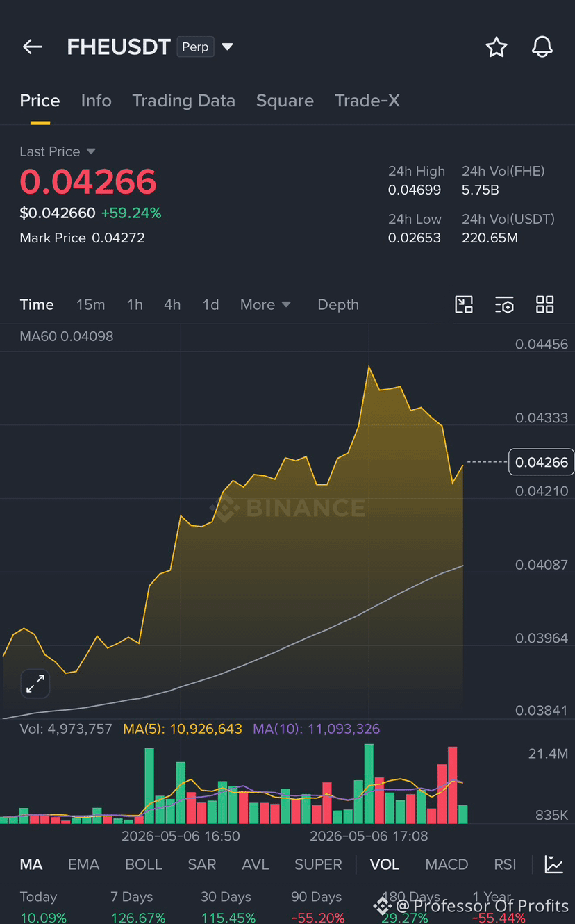This screenshot has height=924, width=575.
Task: Select the 4h chart interval
Action: 172,304
